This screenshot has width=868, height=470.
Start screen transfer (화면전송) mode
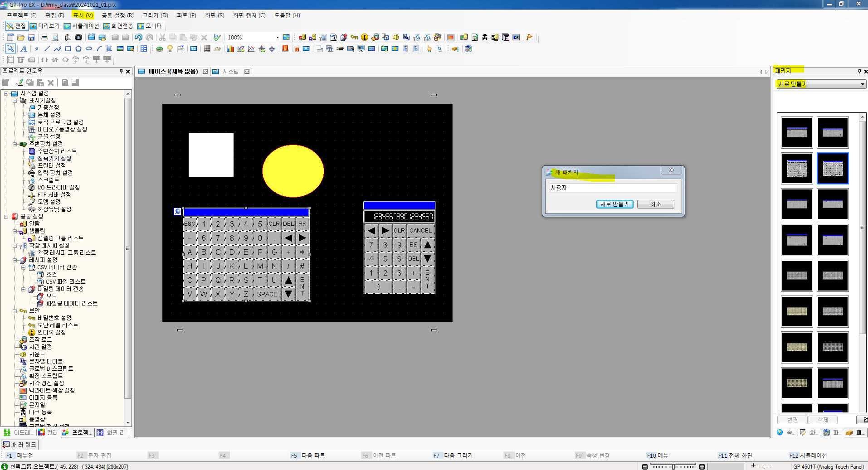(118, 26)
